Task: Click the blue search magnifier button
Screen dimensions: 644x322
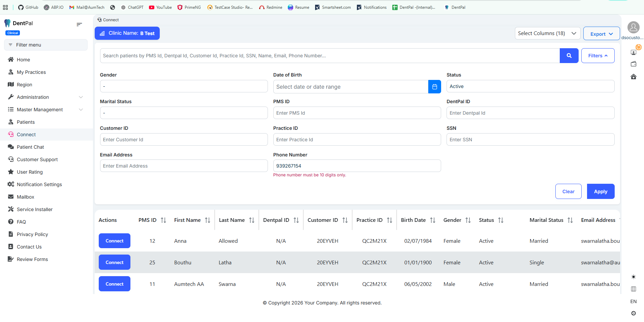Action: [x=569, y=56]
